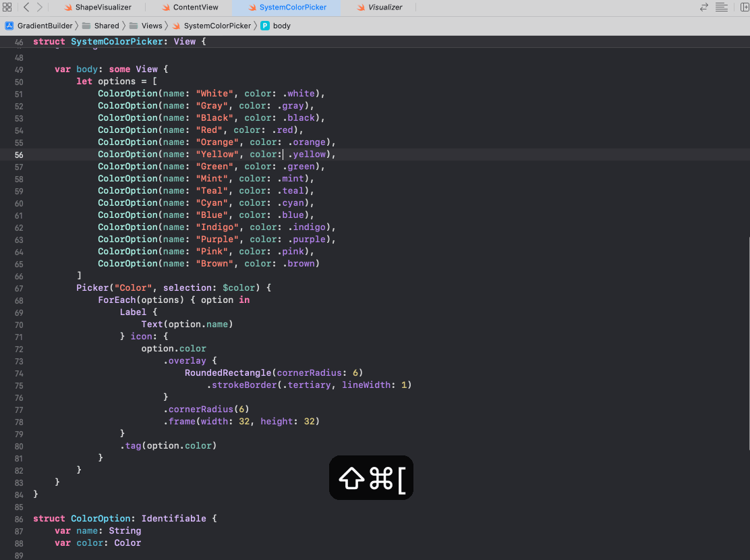The height and width of the screenshot is (560, 750).
Task: Click var color: Color on line 88
Action: coord(98,543)
